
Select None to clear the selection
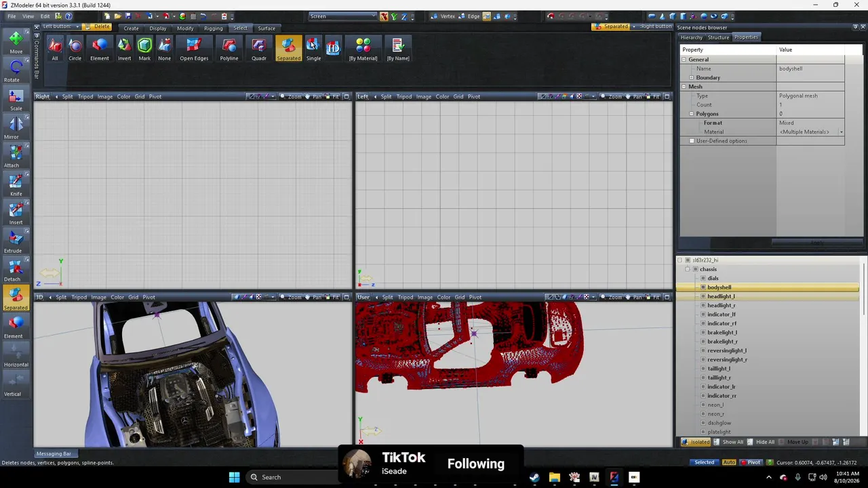165,49
